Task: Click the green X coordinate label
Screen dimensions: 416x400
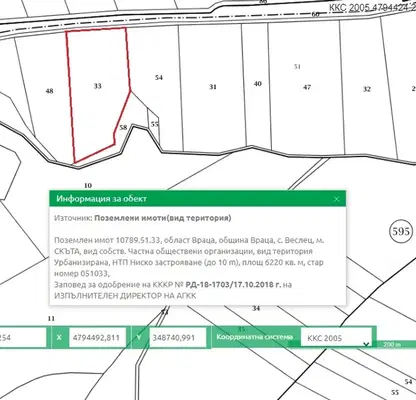Action: [59, 337]
